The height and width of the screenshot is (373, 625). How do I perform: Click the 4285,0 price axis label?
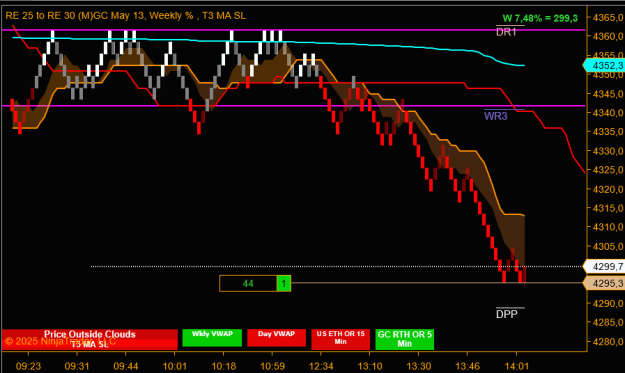pos(608,322)
